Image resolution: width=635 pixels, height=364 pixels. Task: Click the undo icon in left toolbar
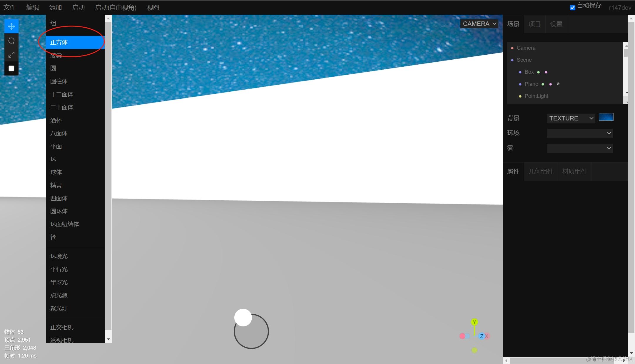click(x=11, y=40)
